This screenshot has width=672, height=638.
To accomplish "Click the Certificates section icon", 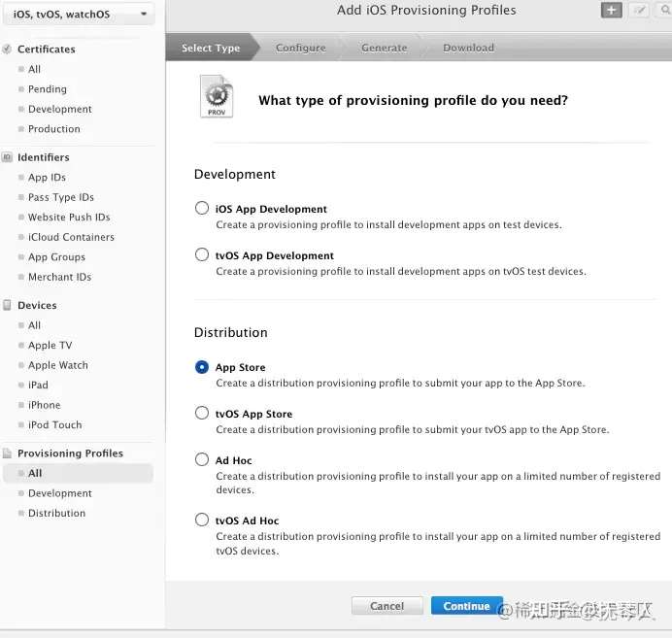I will pyautogui.click(x=8, y=49).
